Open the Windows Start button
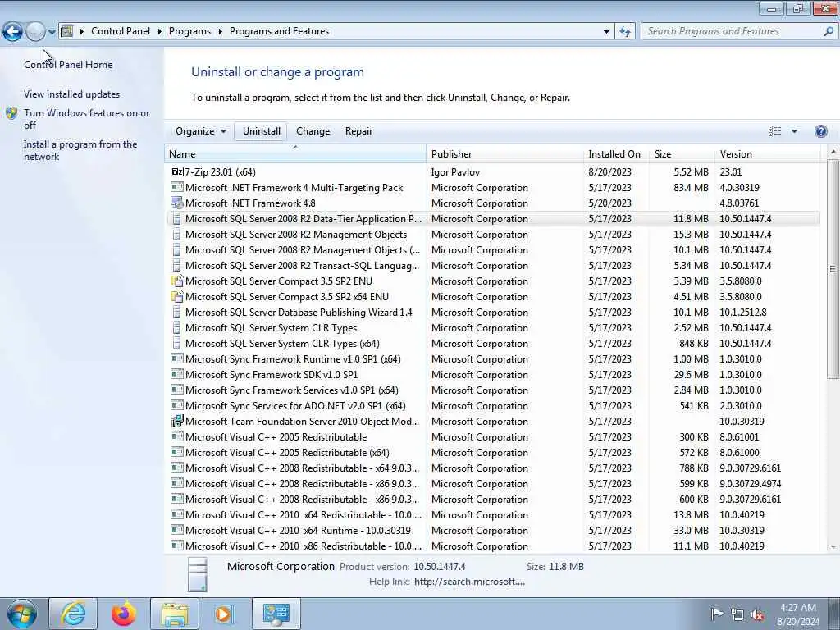Viewport: 840px width, 630px height. tap(22, 614)
